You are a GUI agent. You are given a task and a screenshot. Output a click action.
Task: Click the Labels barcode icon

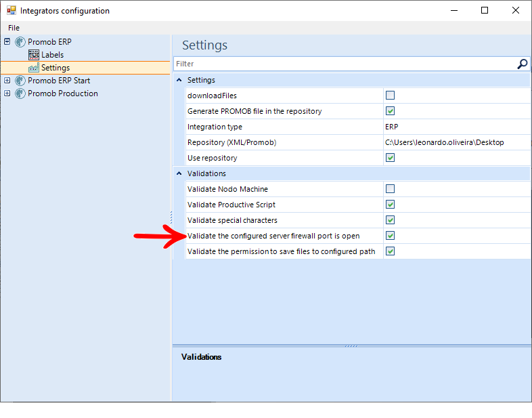pos(34,55)
